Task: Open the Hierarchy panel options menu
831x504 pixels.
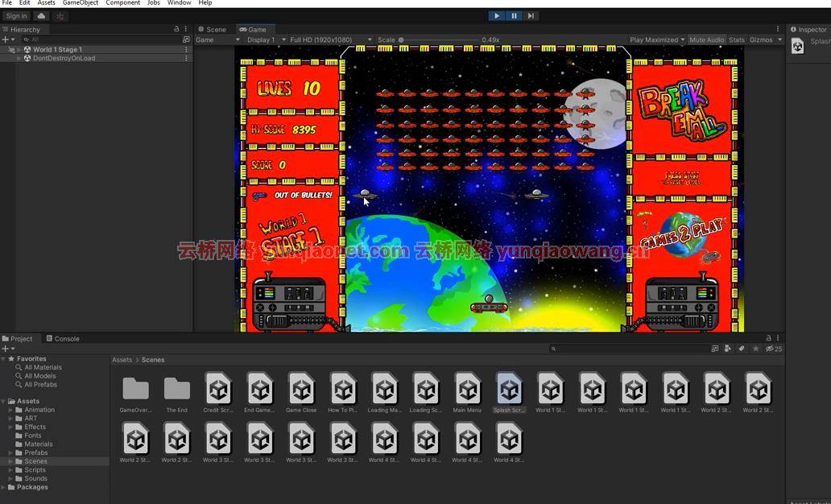Action: [185, 29]
